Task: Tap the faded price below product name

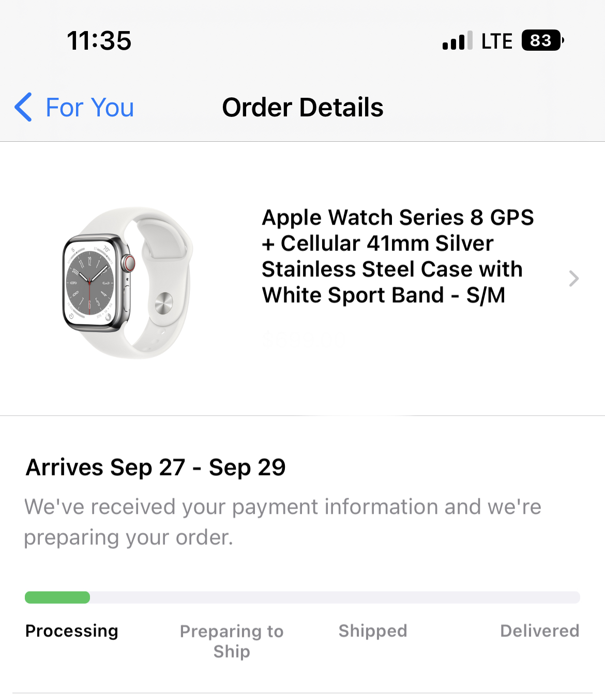Action: click(304, 339)
